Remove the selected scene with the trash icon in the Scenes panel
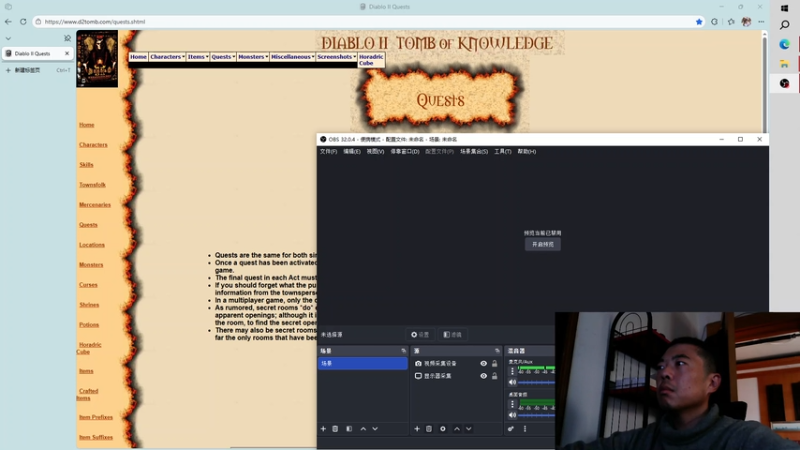800x450 pixels. click(335, 429)
